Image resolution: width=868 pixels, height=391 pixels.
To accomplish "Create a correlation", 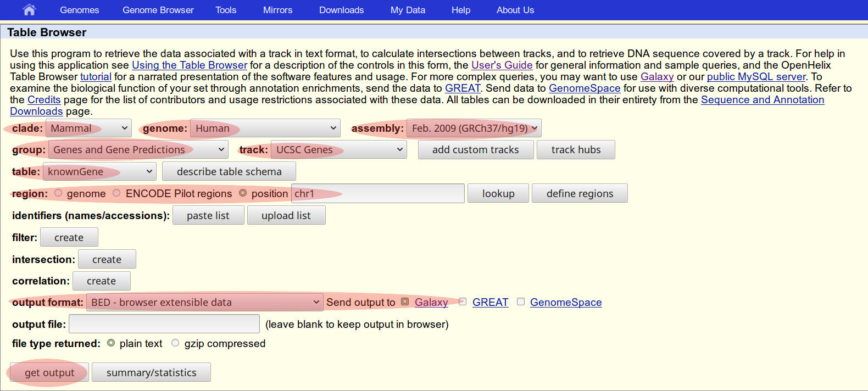I will pos(102,281).
